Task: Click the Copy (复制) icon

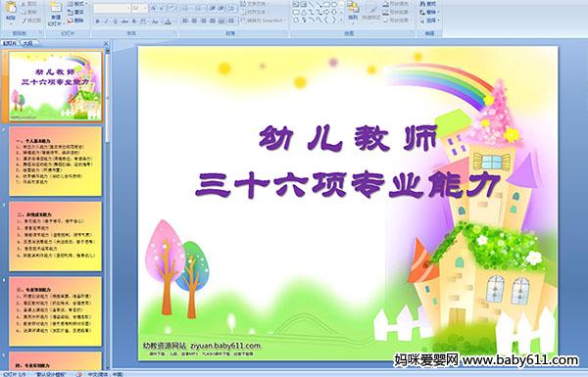Action: tap(24, 12)
